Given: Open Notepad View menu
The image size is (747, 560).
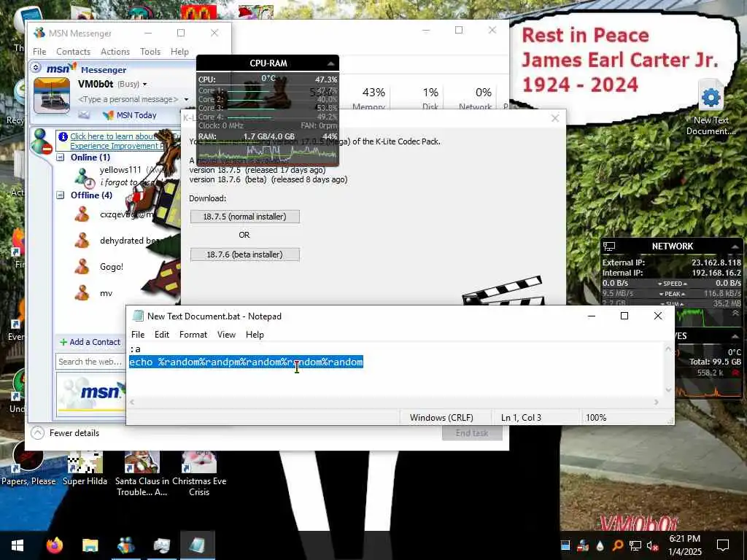Looking at the screenshot, I should tap(226, 334).
